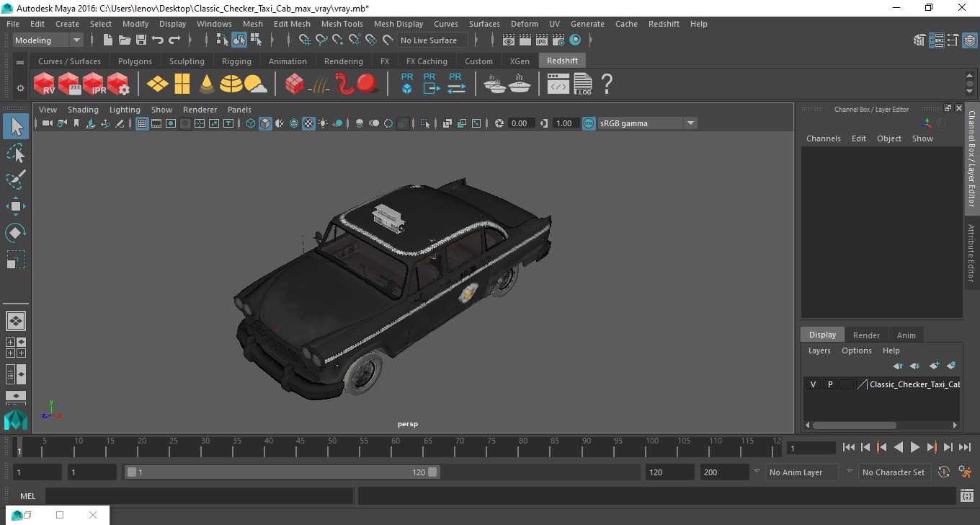Toggle auto keyframe button on timeline
This screenshot has height=525, width=980.
pos(944,472)
